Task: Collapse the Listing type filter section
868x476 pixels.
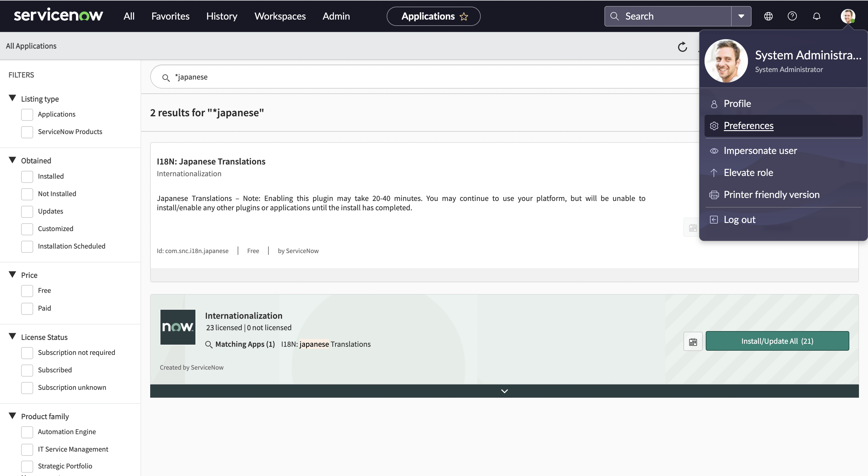Action: pyautogui.click(x=12, y=98)
